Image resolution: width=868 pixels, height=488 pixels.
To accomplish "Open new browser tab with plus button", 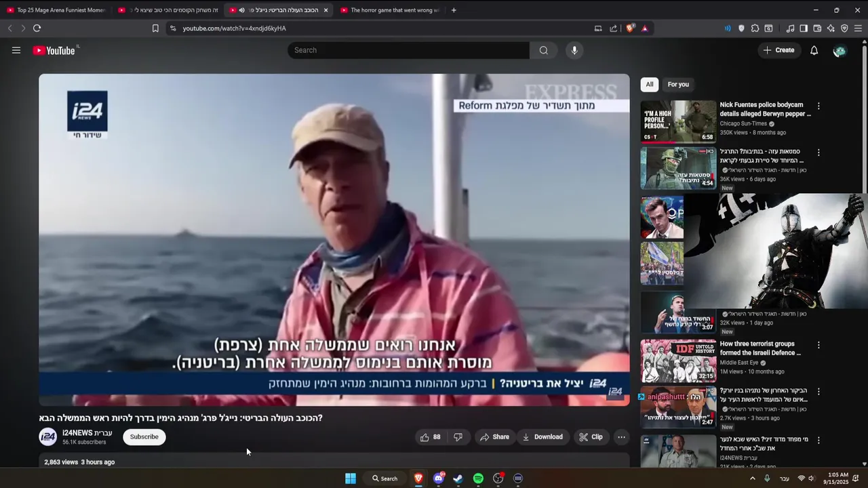I will (454, 10).
